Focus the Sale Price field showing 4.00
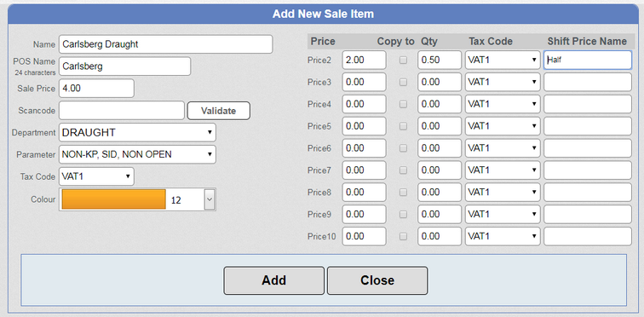 point(96,89)
